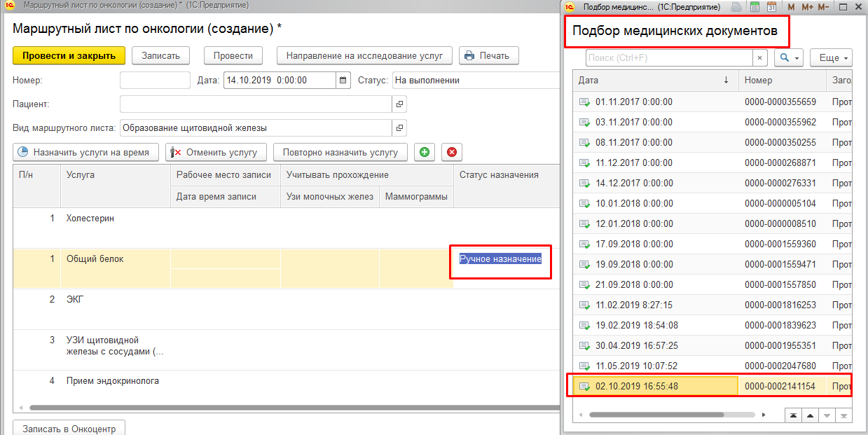Click the Записать в Онкоцентр button
This screenshot has width=868, height=435.
pos(69,428)
